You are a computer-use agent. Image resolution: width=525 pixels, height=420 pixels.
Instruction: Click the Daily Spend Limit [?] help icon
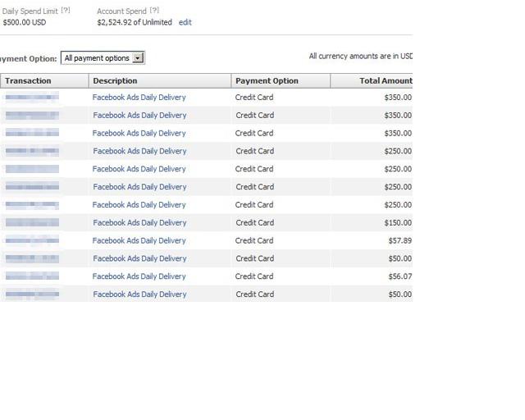point(66,11)
